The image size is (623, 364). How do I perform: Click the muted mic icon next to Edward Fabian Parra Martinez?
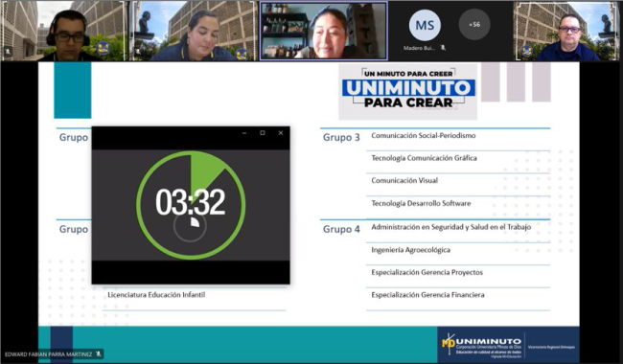click(x=99, y=353)
